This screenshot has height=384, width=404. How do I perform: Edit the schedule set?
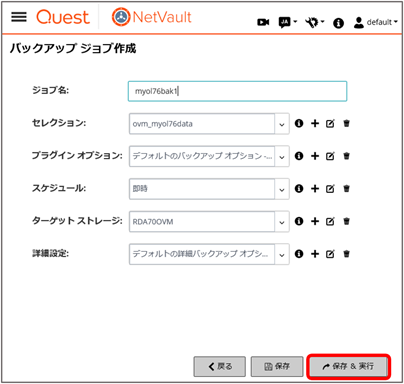pyautogui.click(x=330, y=189)
